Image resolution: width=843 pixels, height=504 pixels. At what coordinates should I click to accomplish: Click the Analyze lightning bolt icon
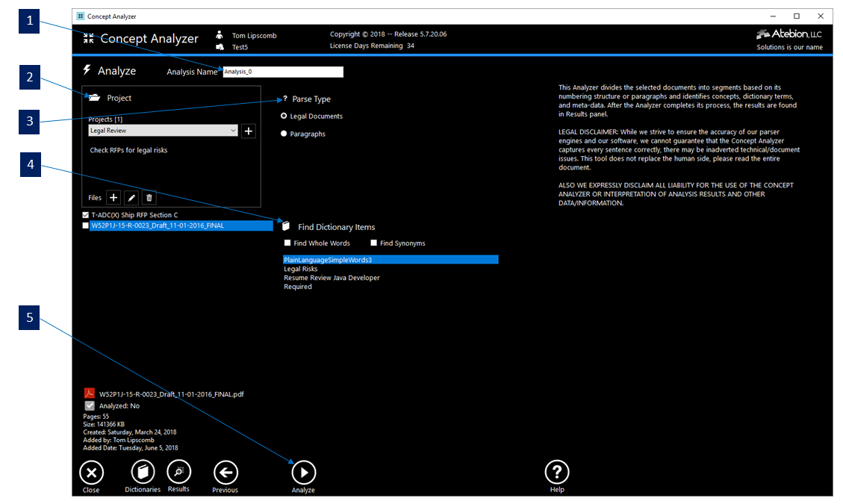87,70
